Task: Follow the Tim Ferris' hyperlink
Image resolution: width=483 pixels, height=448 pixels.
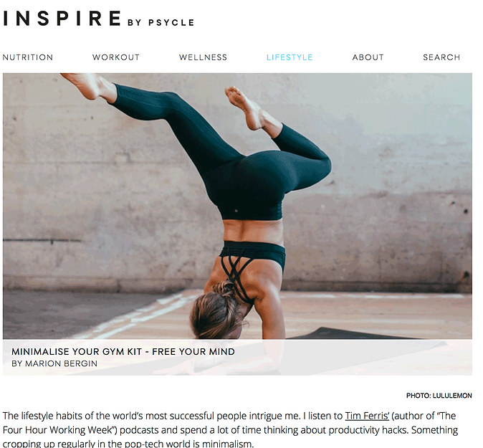Action: (367, 416)
